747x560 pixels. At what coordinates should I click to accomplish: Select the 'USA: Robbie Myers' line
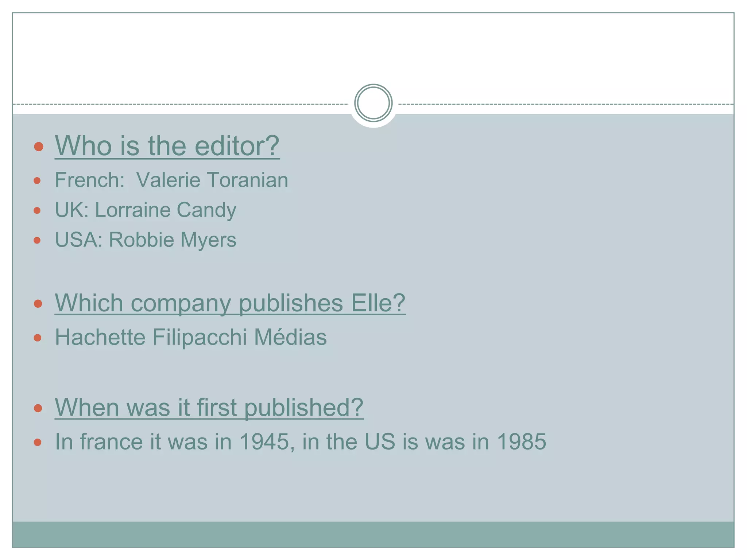(146, 240)
